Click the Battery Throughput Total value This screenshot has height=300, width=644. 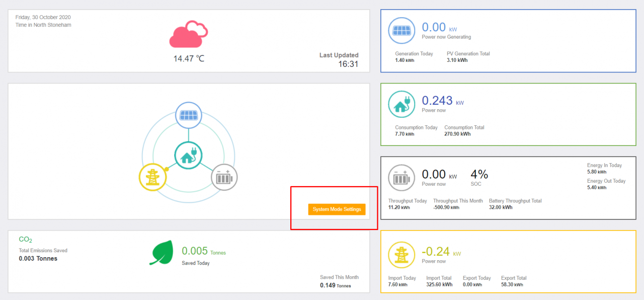501,207
